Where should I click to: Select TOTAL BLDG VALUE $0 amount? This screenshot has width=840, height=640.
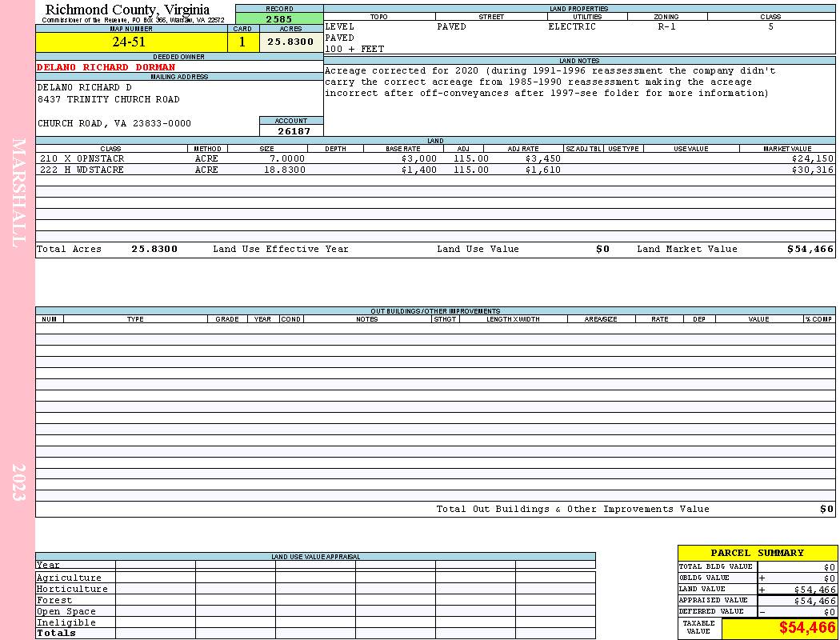[830, 567]
